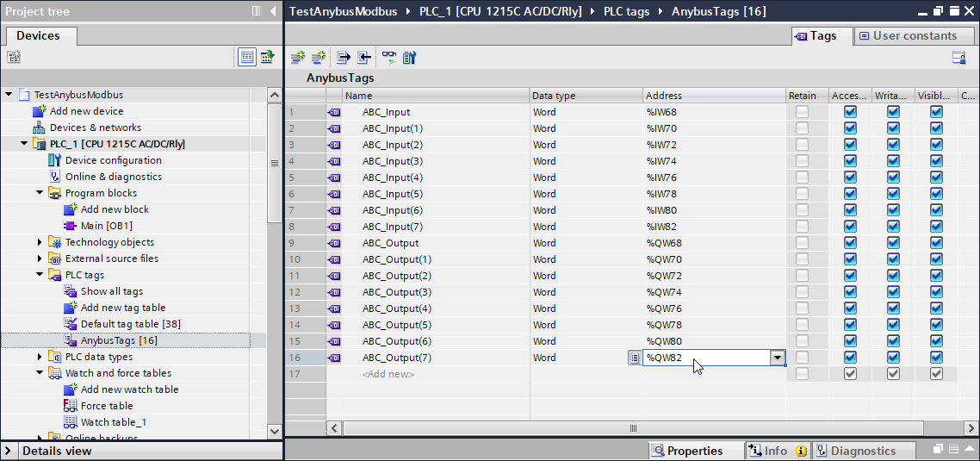Collapse the Program blocks folder
This screenshot has width=980, height=461.
click(40, 193)
